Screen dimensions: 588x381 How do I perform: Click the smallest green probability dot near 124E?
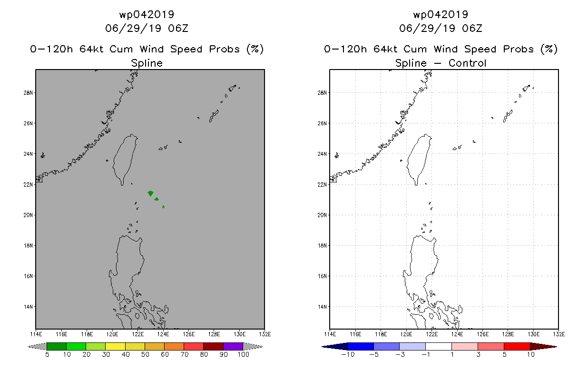[164, 207]
